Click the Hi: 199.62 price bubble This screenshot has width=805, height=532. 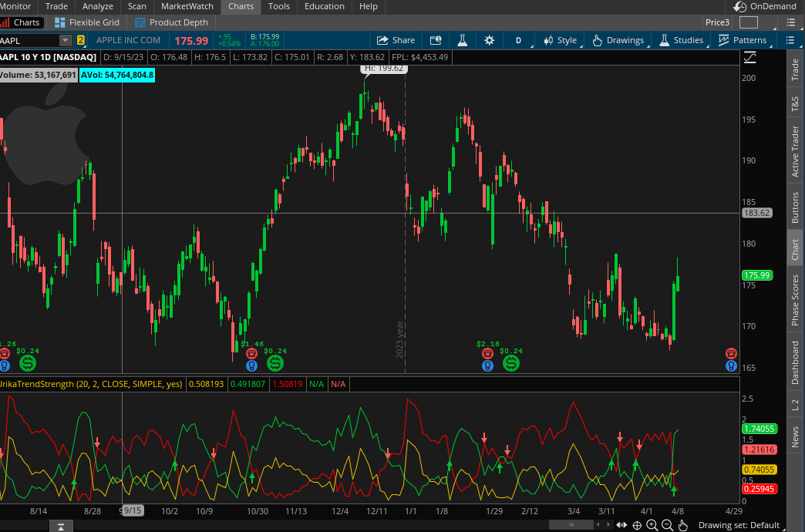[x=384, y=69]
